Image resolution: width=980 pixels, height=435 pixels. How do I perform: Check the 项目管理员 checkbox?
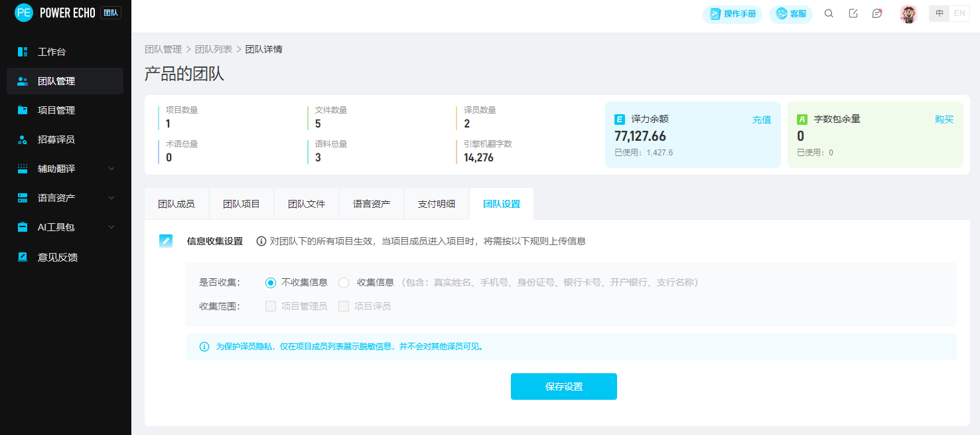click(271, 306)
